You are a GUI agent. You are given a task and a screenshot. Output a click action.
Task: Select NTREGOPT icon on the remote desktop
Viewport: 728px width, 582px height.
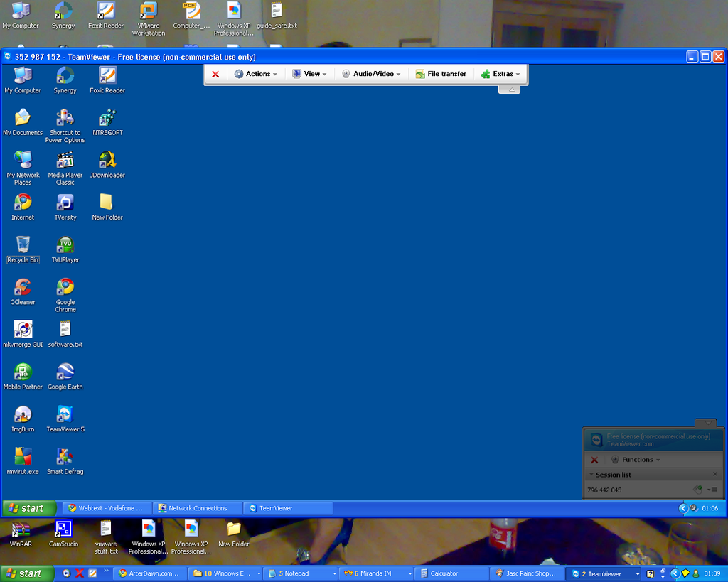(x=108, y=122)
